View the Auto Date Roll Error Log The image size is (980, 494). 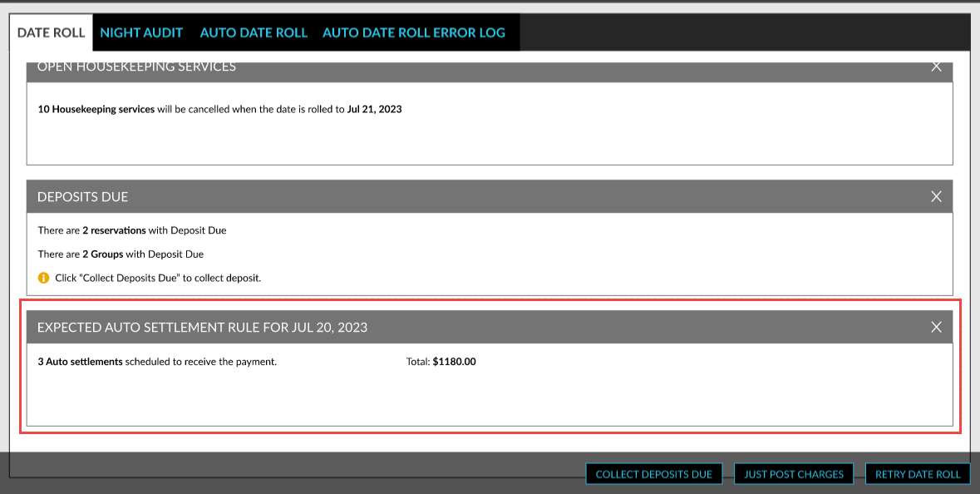pyautogui.click(x=414, y=32)
